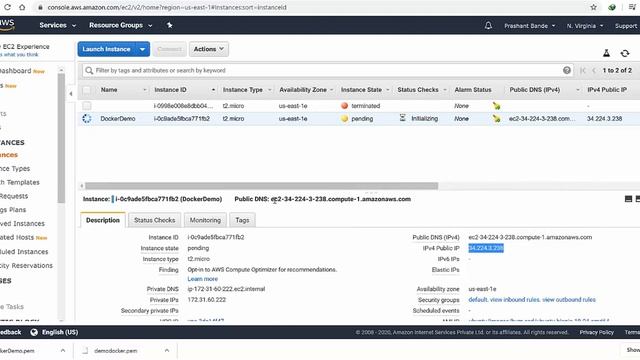Maximize details pane layout icon
Screen dimensions: 640x360
click(629, 199)
